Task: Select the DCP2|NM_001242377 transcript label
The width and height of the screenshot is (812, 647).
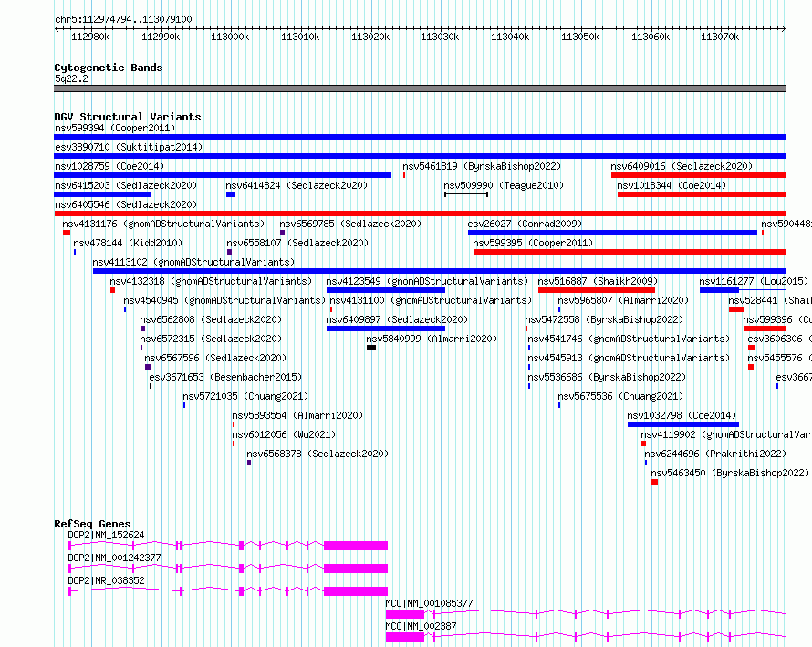Action: [x=114, y=558]
